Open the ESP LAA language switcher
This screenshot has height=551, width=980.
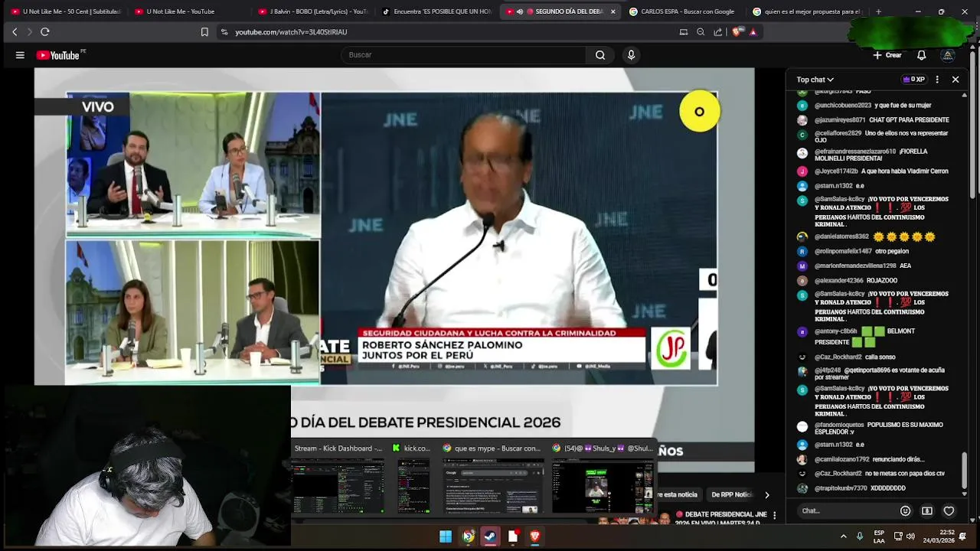879,536
